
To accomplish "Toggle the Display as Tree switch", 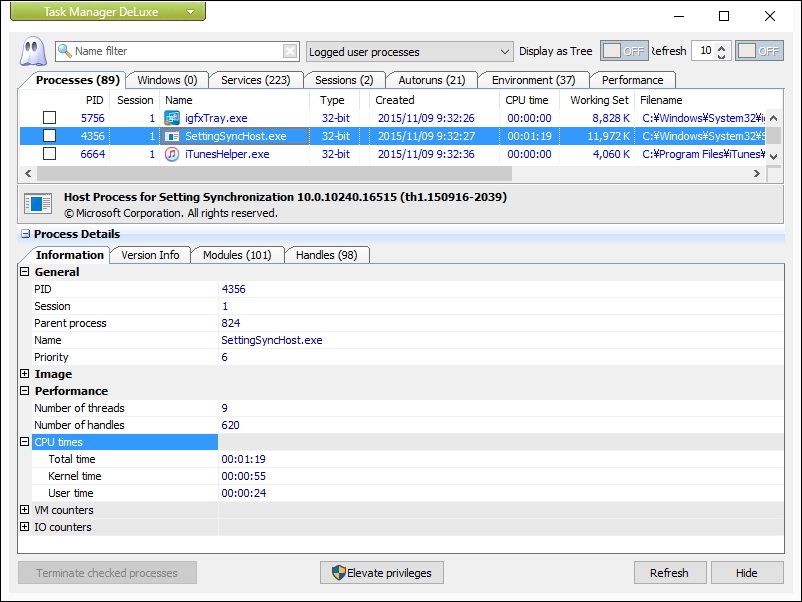I will pyautogui.click(x=624, y=51).
